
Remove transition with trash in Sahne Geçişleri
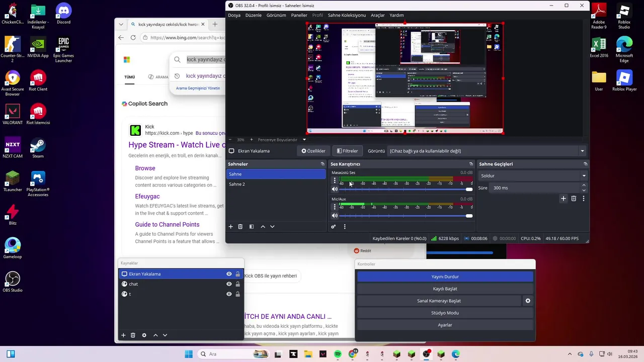click(x=574, y=199)
